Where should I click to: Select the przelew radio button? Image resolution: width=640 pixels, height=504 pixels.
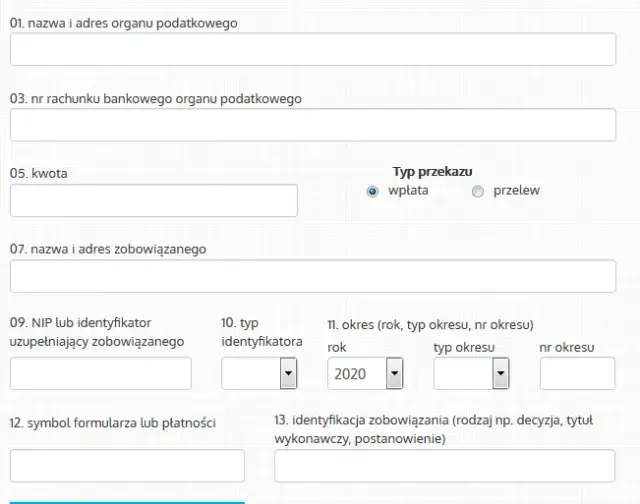point(478,192)
